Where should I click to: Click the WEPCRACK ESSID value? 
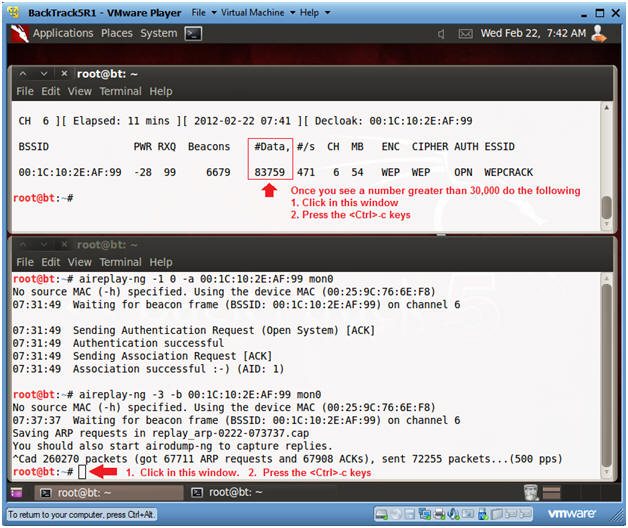point(508,172)
